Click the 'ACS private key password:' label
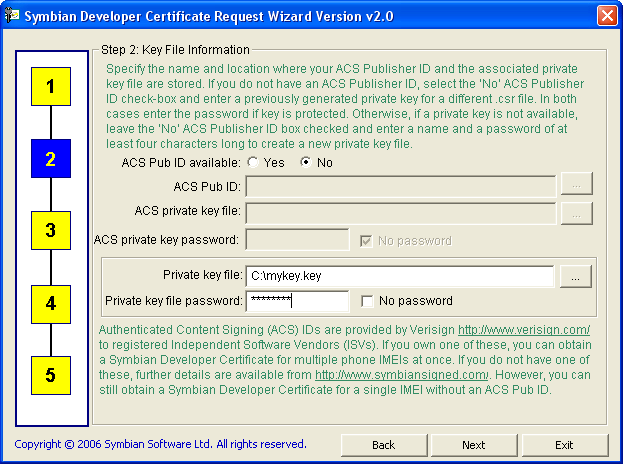623x464 pixels. coord(166,240)
